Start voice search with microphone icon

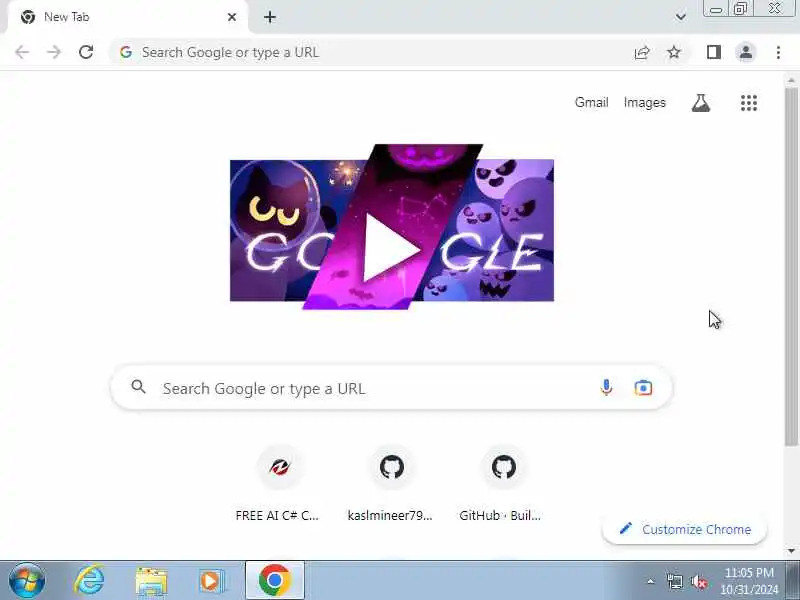(606, 388)
